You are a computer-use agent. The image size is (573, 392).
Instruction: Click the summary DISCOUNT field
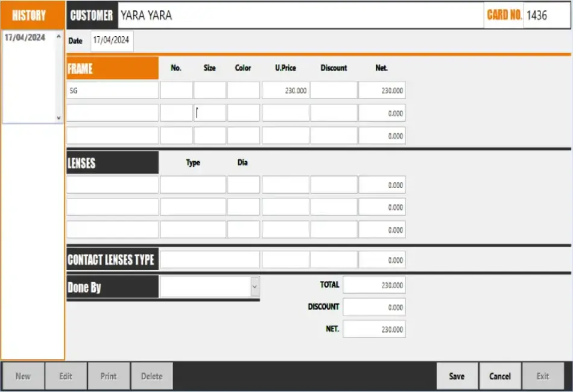tap(374, 307)
